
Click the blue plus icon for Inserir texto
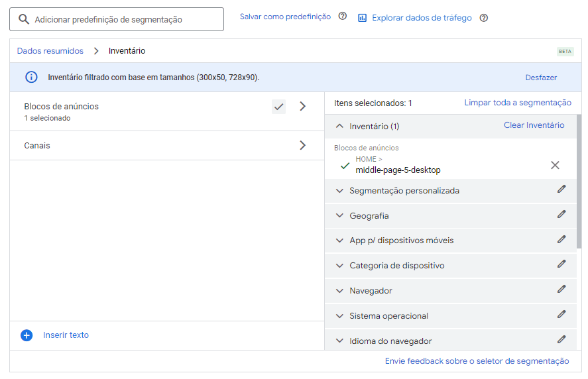point(27,335)
